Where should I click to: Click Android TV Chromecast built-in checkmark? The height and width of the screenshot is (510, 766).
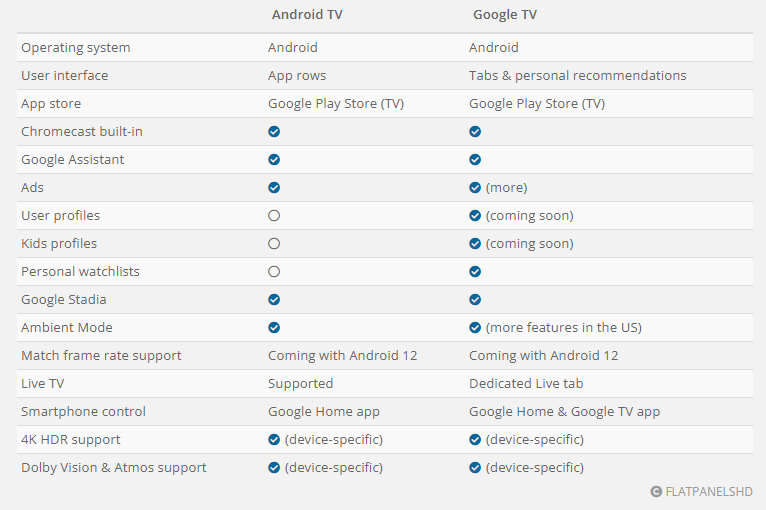(x=274, y=131)
